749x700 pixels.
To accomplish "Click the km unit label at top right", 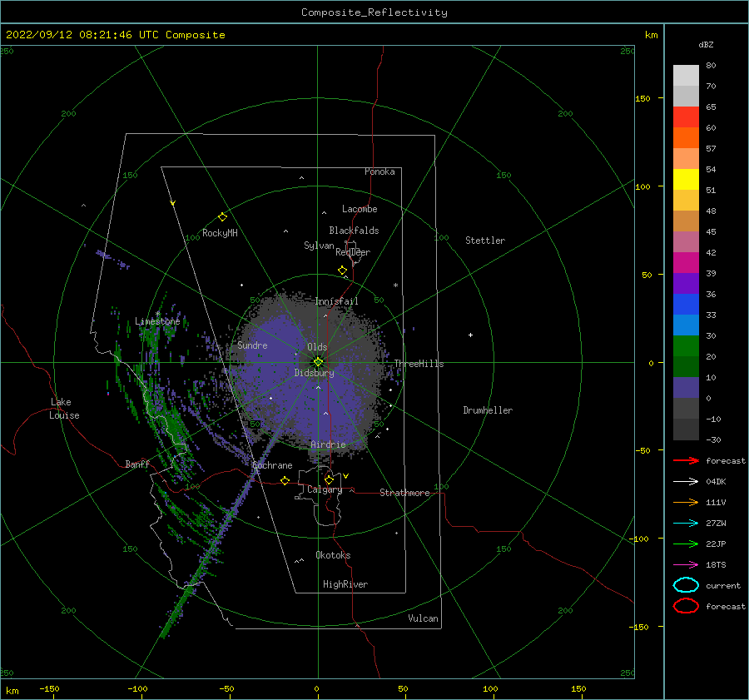I will (x=651, y=35).
